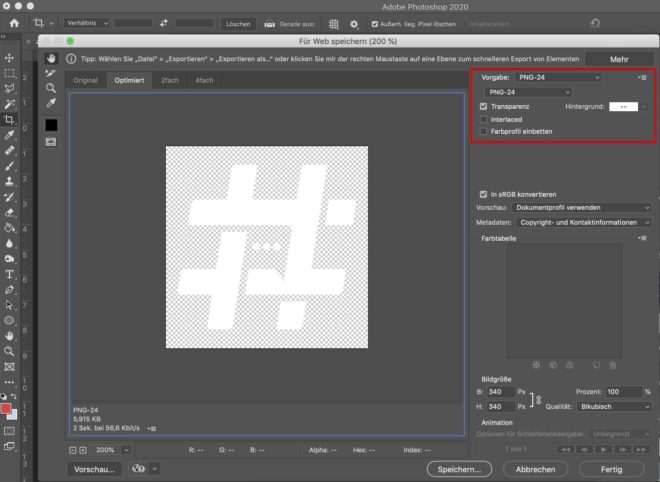Select the Blur (drop) tool
The height and width of the screenshot is (482, 660).
[x=9, y=243]
